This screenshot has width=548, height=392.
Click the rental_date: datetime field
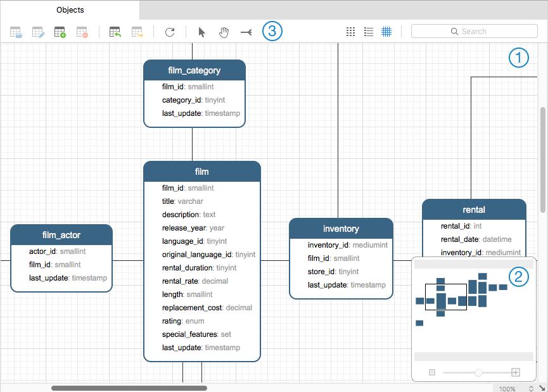pyautogui.click(x=476, y=239)
